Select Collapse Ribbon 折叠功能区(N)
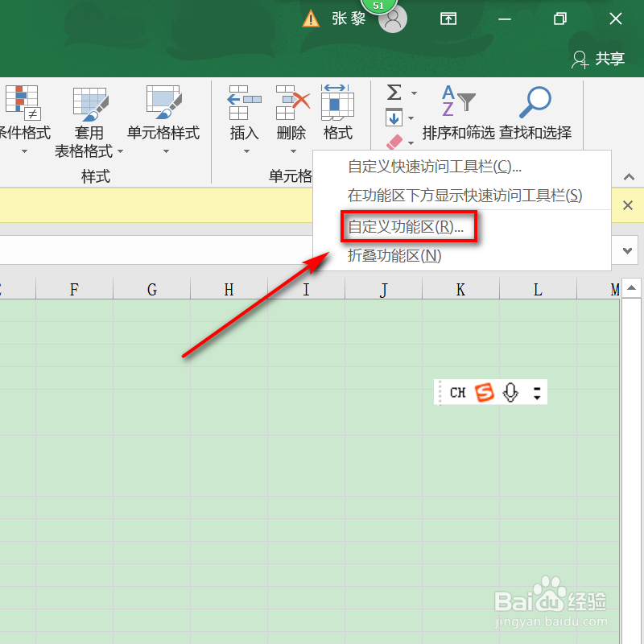 (462, 255)
